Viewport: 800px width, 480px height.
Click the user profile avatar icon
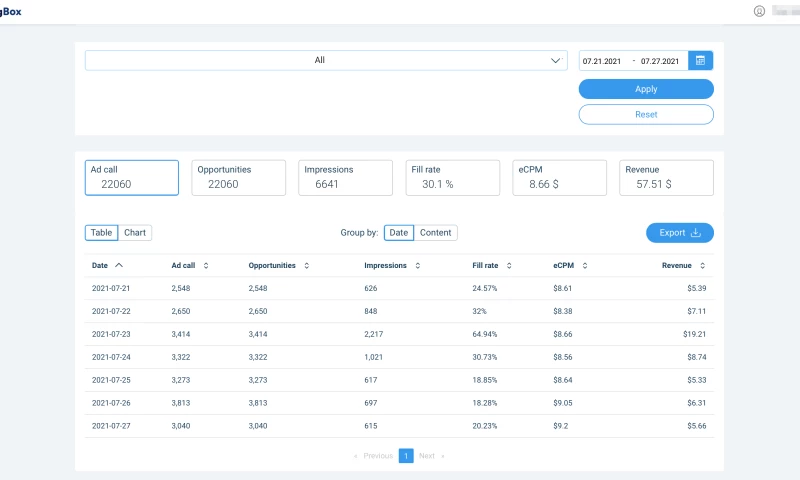(x=759, y=11)
